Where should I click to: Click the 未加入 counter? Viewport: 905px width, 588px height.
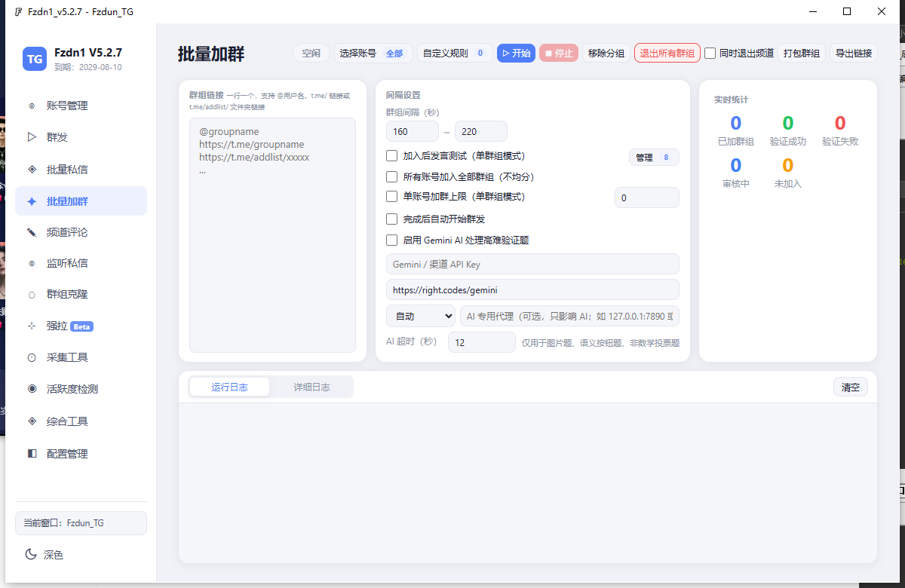click(788, 172)
